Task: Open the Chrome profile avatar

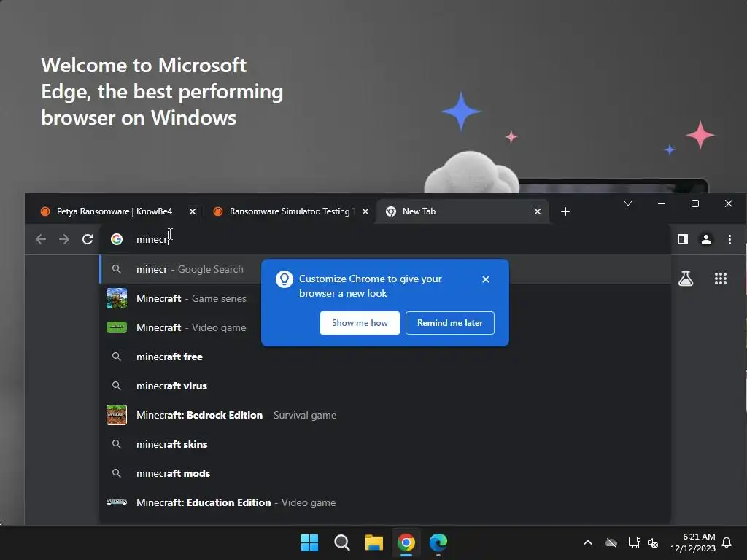Action: point(706,239)
